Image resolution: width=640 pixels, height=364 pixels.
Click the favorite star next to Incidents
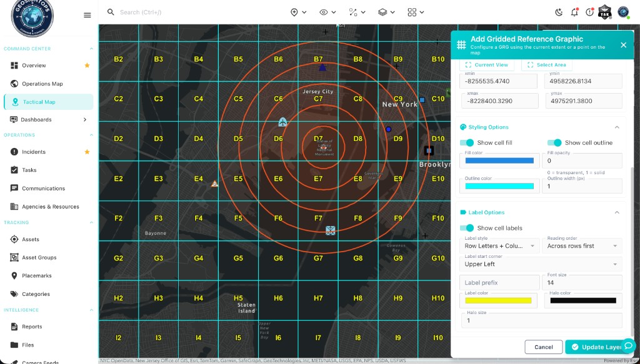(x=87, y=152)
